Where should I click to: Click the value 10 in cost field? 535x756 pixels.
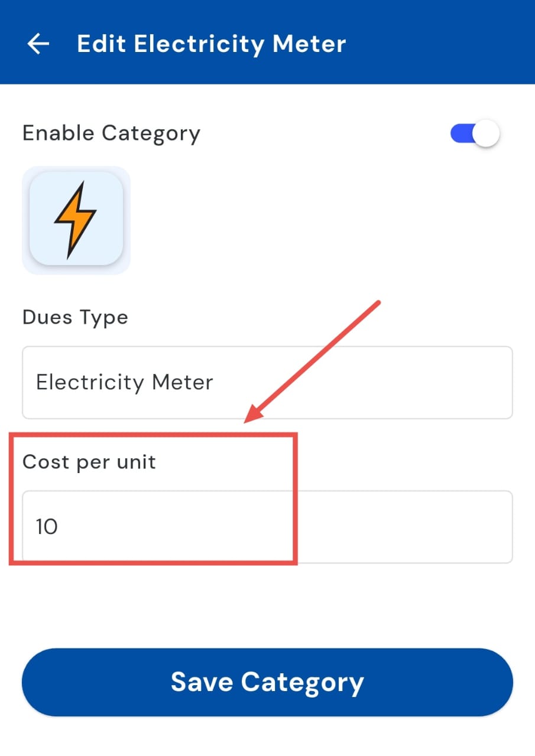(47, 526)
